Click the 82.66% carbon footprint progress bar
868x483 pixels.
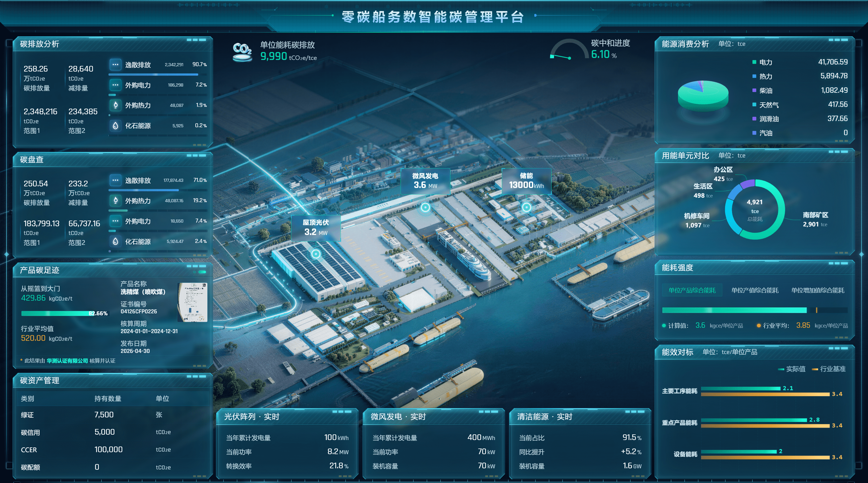[x=65, y=313]
